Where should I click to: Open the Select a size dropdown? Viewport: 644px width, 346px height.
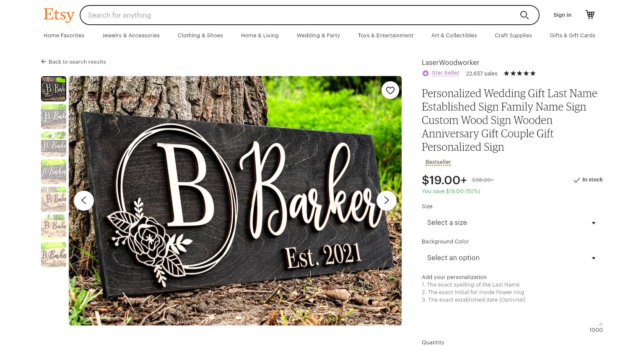click(x=512, y=223)
